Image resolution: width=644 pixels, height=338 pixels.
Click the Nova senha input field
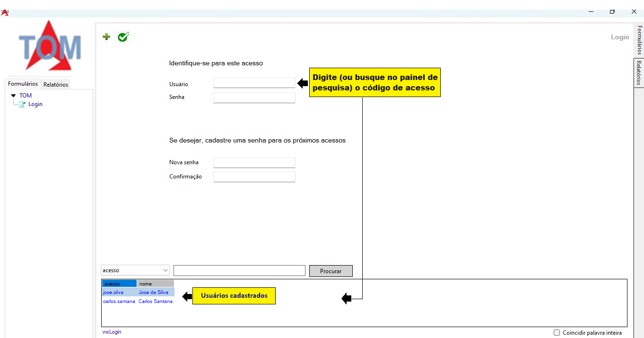254,163
